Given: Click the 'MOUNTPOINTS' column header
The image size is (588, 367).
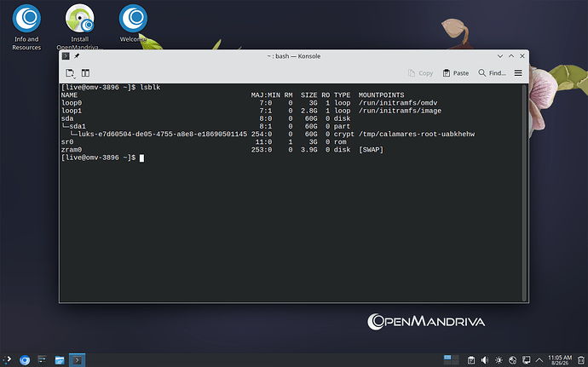Looking at the screenshot, I should point(382,95).
